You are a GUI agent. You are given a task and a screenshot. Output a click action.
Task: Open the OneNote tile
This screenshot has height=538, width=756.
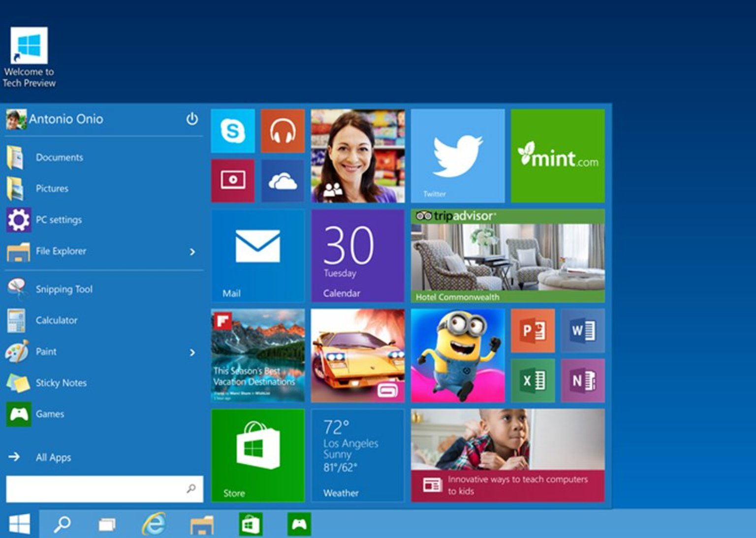(583, 380)
